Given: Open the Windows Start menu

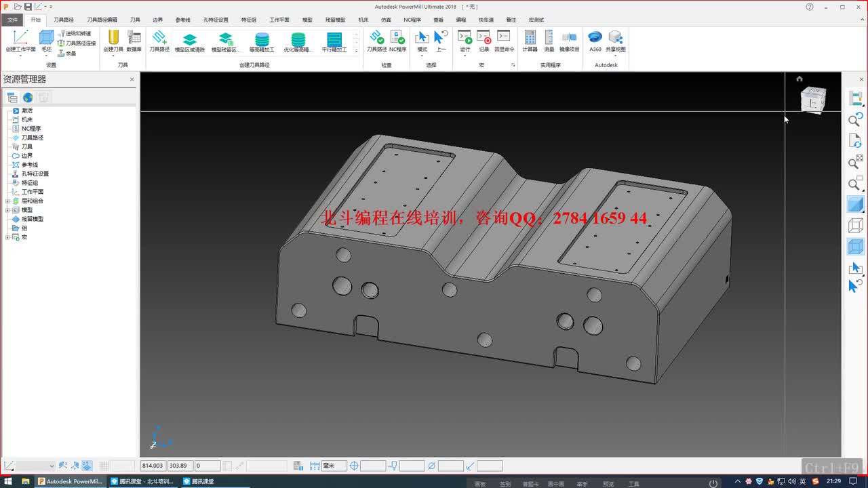Looking at the screenshot, I should 7,481.
